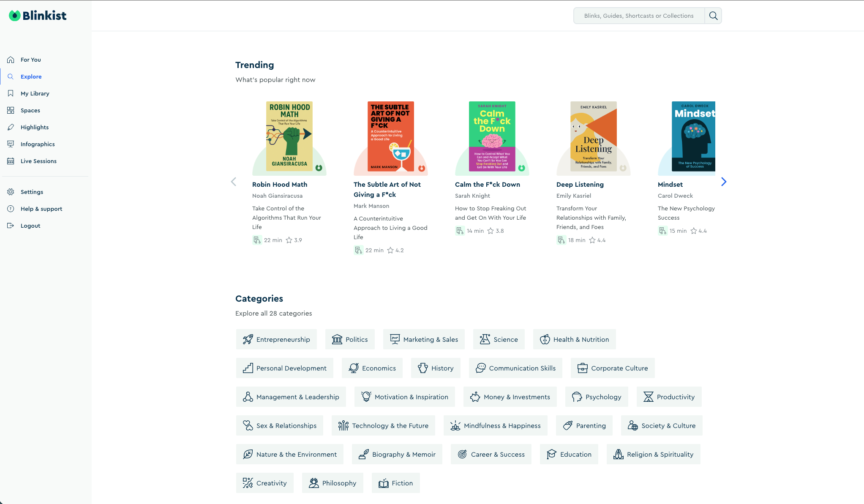Open the Fiction category
864x504 pixels.
tap(395, 483)
